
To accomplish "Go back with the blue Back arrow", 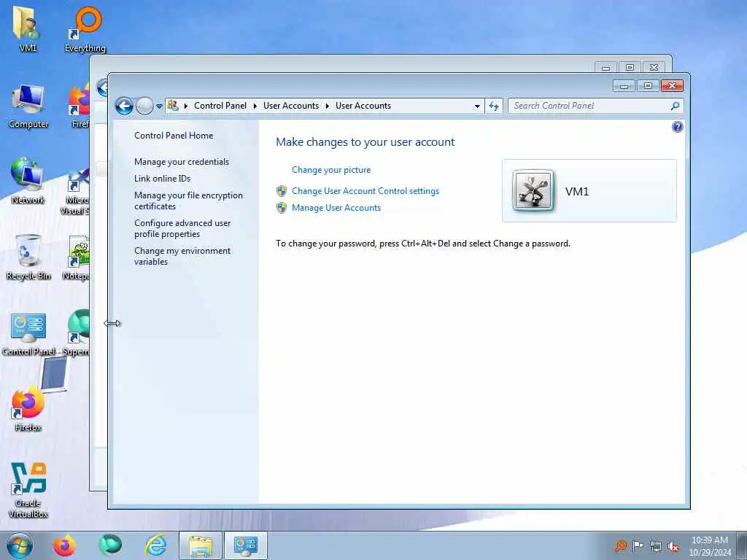I will tap(124, 106).
